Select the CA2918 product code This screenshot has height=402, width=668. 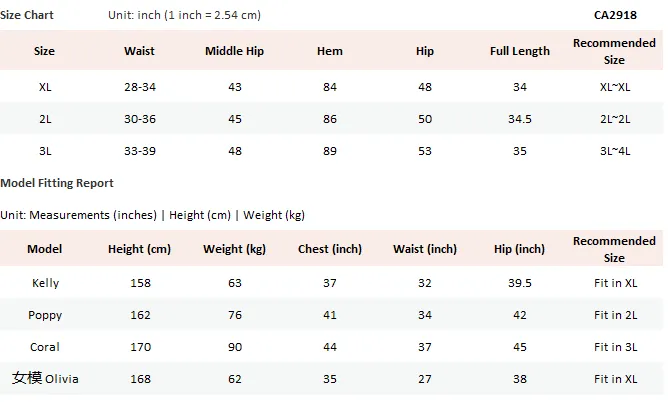(x=615, y=15)
